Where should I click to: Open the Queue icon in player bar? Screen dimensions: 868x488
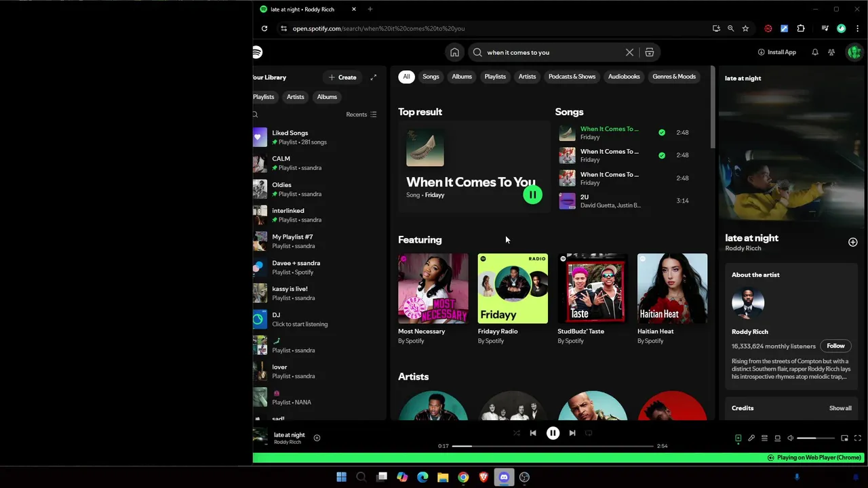pos(764,439)
